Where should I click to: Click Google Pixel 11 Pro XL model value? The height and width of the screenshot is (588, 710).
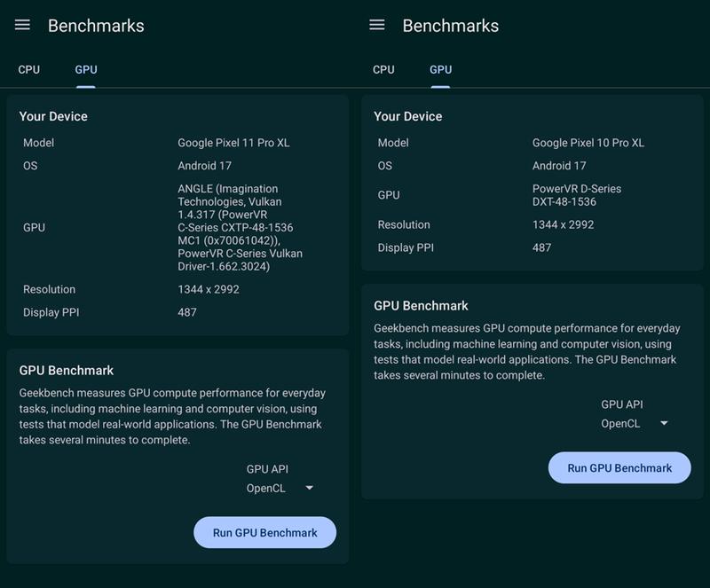pos(233,143)
